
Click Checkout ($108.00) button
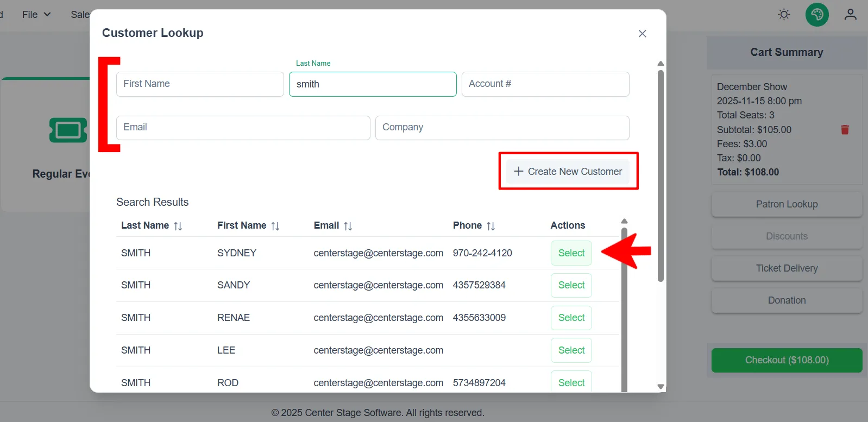pyautogui.click(x=787, y=360)
